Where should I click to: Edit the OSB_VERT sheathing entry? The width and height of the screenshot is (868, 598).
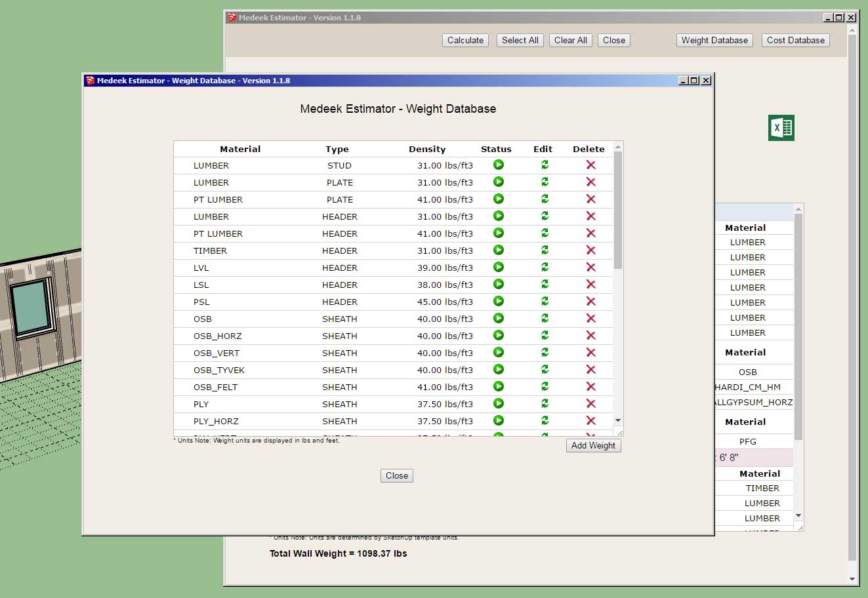click(545, 353)
